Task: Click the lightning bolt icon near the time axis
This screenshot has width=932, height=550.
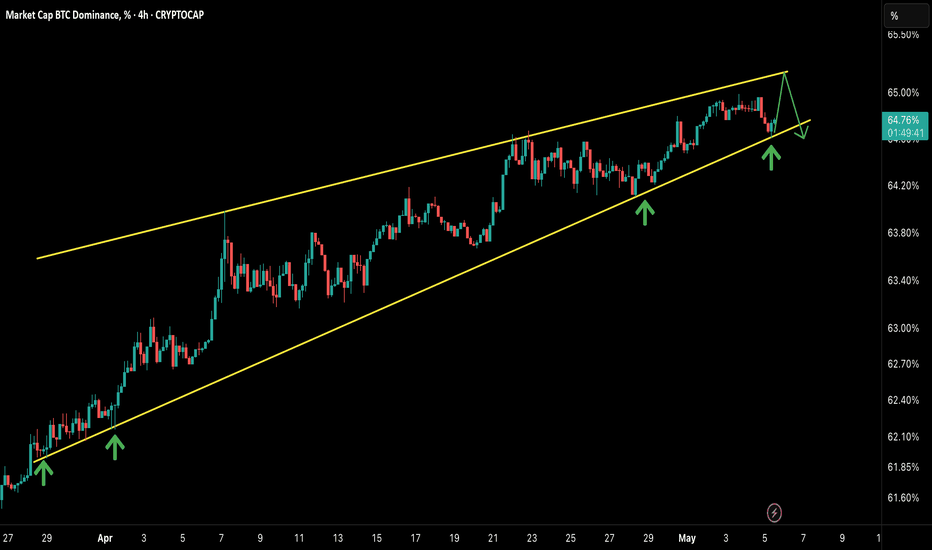Action: 774,512
